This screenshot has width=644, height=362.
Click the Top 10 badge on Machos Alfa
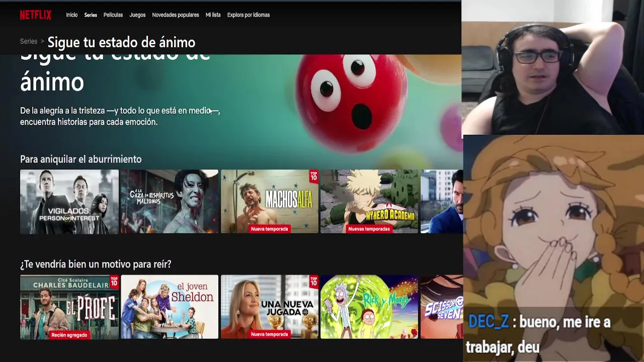pos(314,176)
